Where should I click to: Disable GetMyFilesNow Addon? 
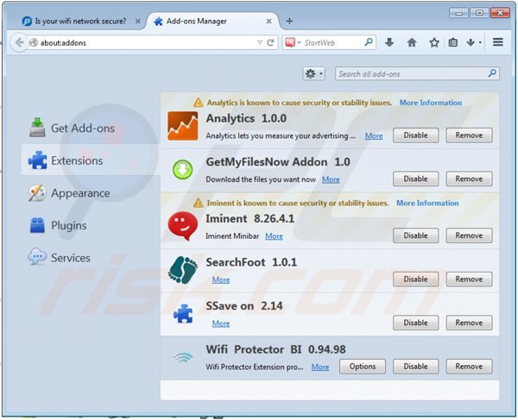pos(415,179)
